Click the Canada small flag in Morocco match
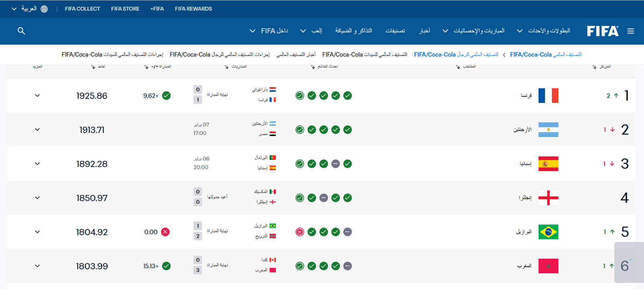Screen dimensions: 644x289 click(x=272, y=260)
